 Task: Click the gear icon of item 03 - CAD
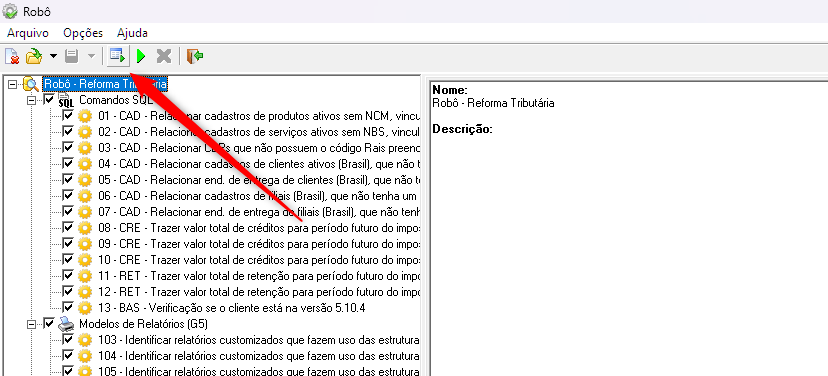point(84,147)
